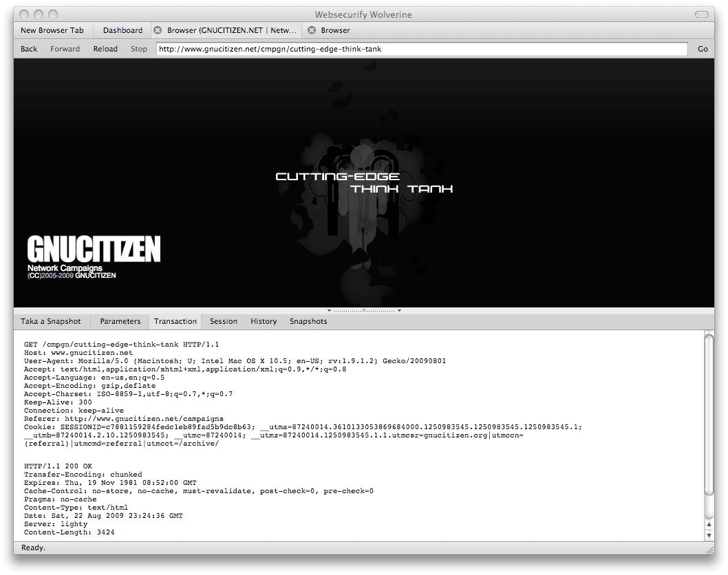Focus the URL address field
Image resolution: width=728 pixels, height=575 pixels.
coord(422,49)
